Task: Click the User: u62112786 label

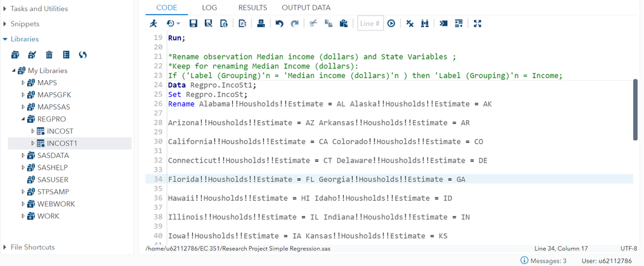Action: 607,261
